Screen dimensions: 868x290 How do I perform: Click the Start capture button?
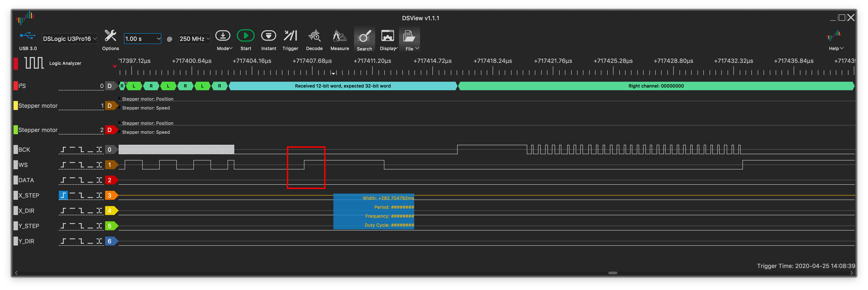pos(245,36)
